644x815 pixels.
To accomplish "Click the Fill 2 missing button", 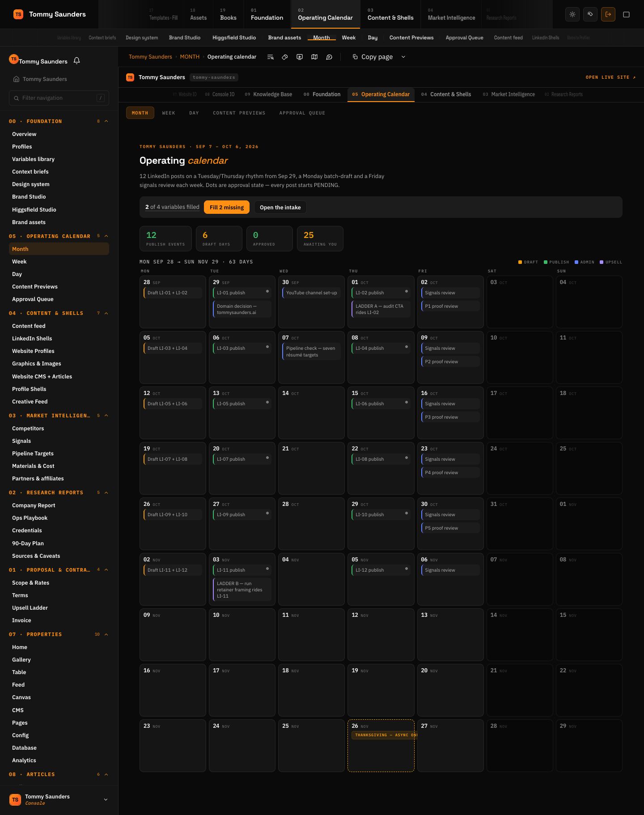I will point(227,207).
